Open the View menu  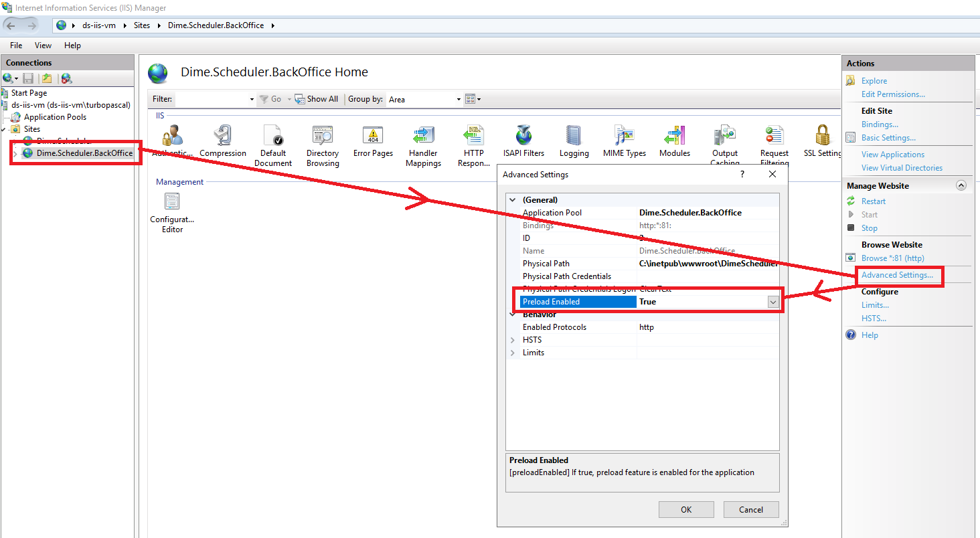click(x=43, y=46)
